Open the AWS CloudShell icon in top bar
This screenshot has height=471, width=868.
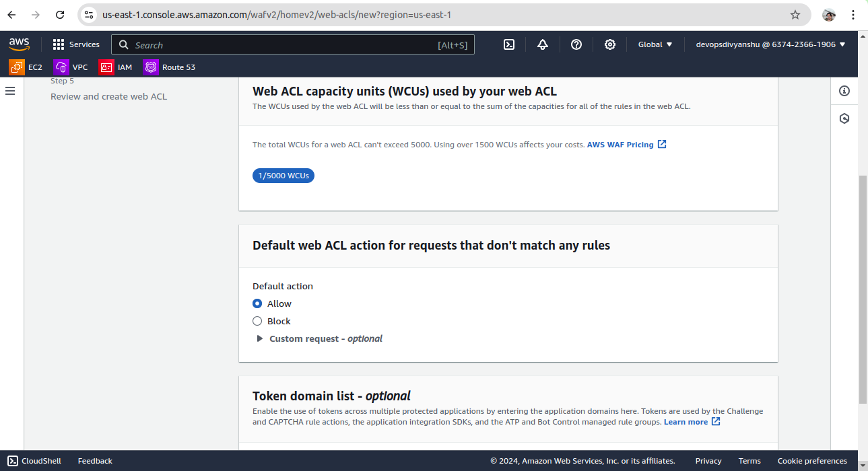pyautogui.click(x=510, y=44)
